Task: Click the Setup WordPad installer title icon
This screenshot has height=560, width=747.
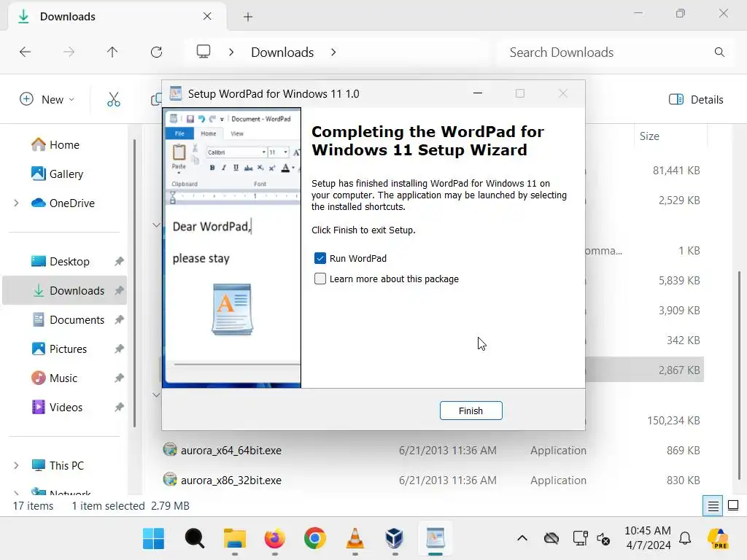Action: [176, 93]
